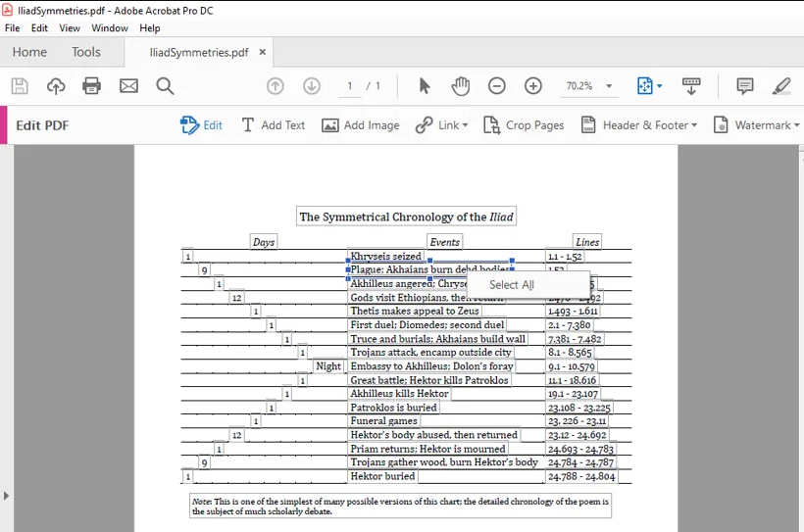
Task: Click the Note text box below table
Action: (400, 506)
